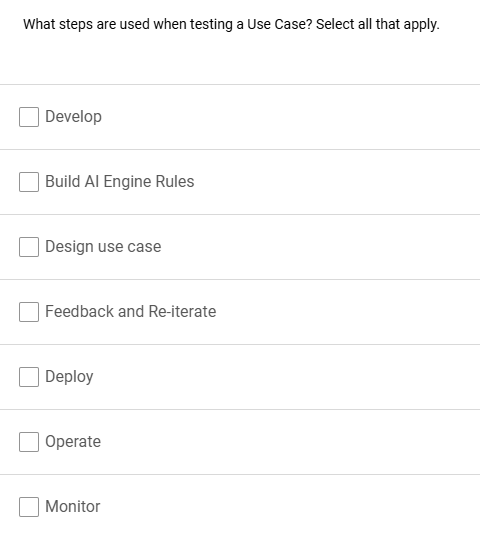Screen dimensions: 480x537
Task: Click the 'Operate' option label text
Action: pyautogui.click(x=73, y=442)
